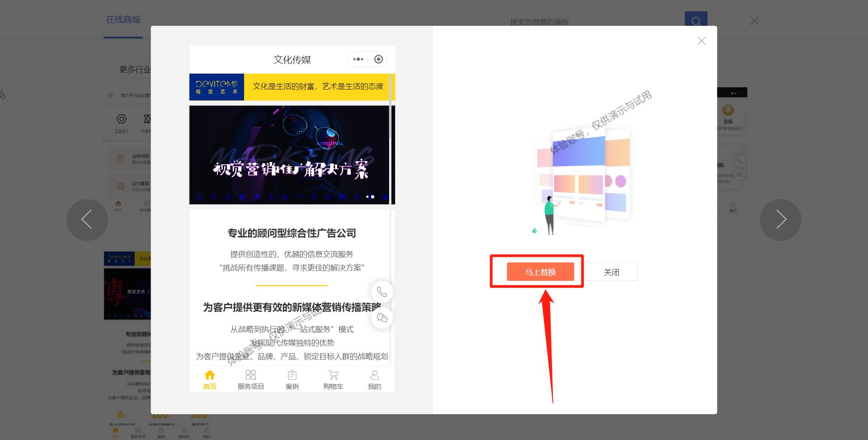The image size is (868, 440).
Task: Advance carousel with right arrow
Action: point(780,219)
